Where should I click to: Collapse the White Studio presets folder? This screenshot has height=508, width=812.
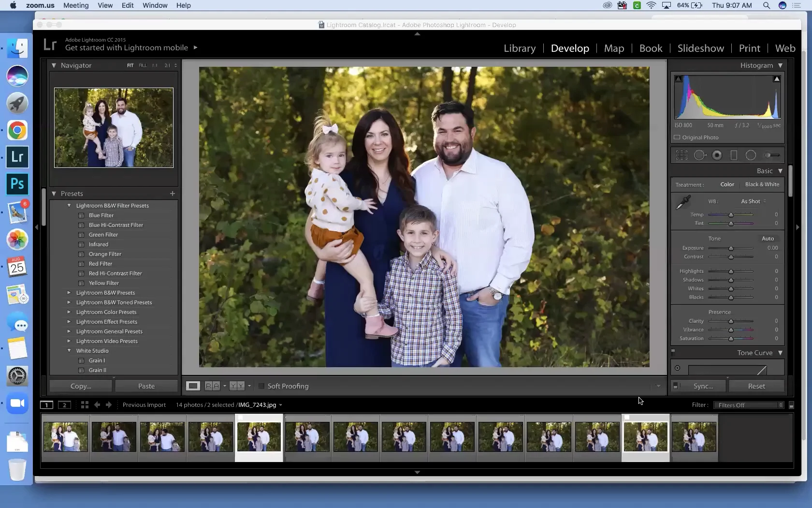(x=69, y=351)
